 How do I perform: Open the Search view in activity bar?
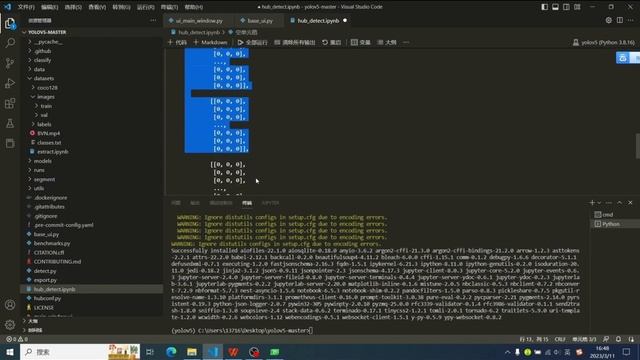10,43
